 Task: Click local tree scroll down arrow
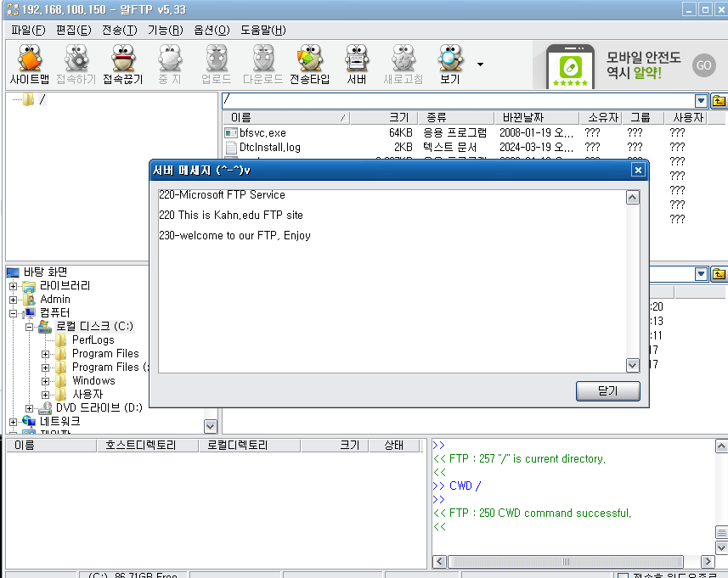click(211, 426)
